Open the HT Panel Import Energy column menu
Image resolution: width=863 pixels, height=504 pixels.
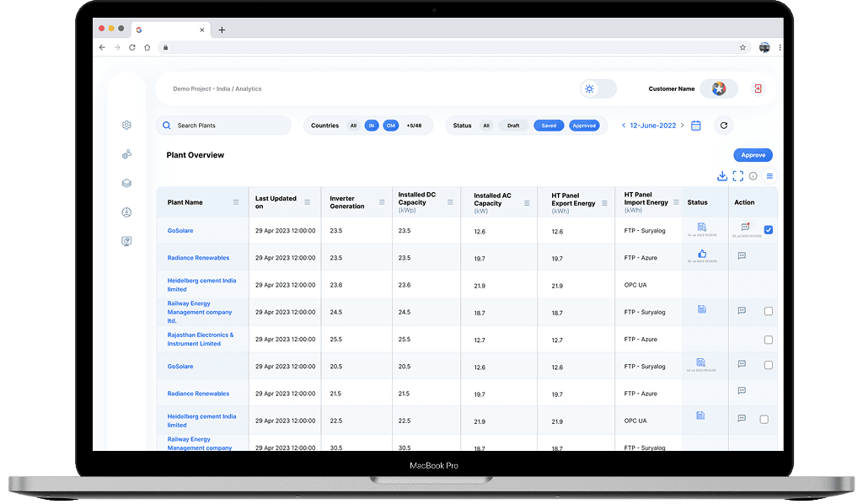pyautogui.click(x=677, y=202)
